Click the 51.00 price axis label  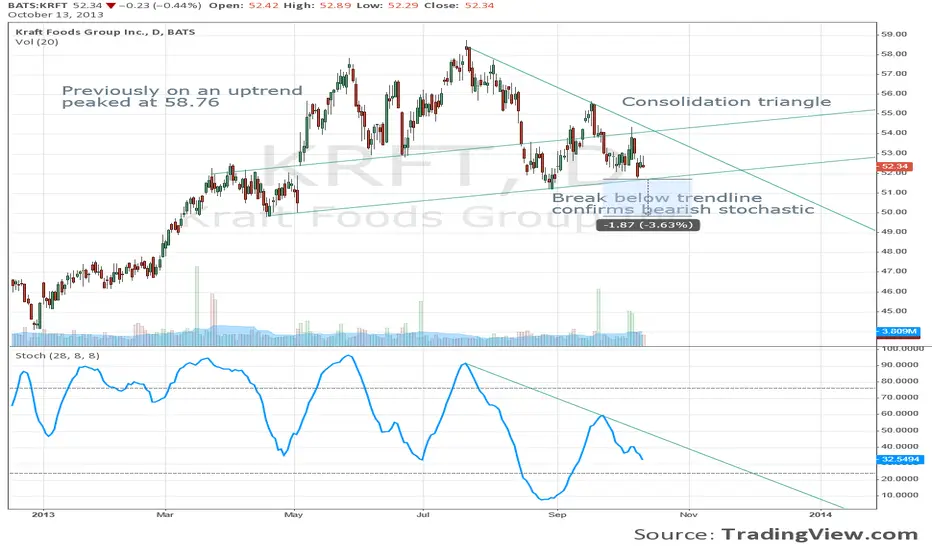[x=894, y=192]
